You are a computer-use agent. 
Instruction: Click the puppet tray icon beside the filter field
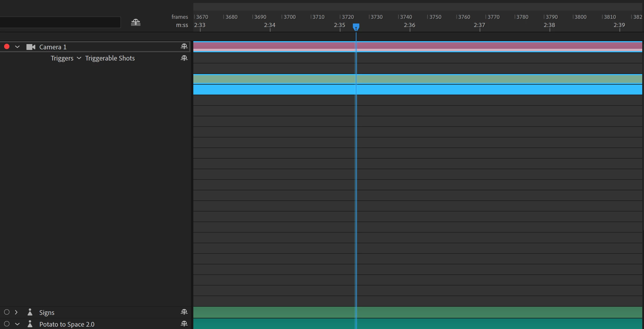click(x=135, y=22)
